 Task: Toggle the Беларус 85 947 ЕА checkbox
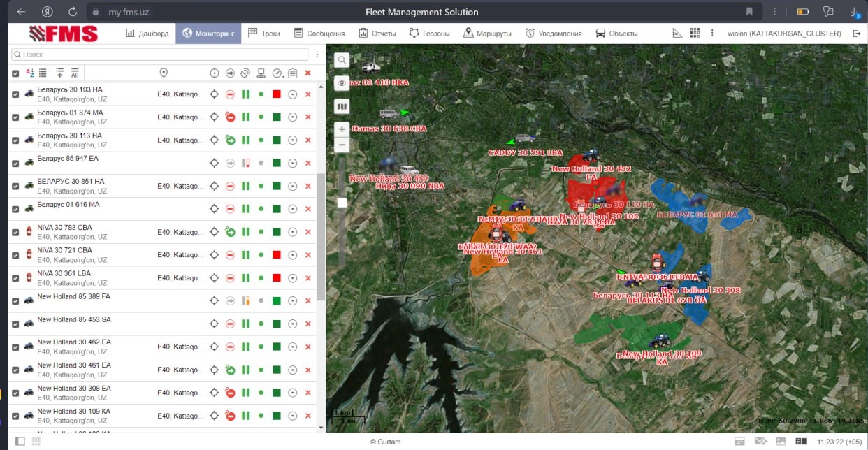pos(15,163)
